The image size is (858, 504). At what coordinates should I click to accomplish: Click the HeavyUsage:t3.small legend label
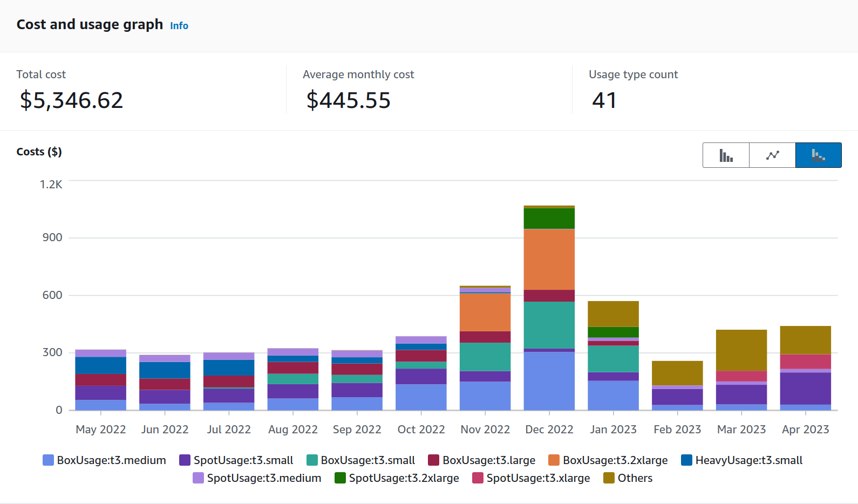[748, 460]
